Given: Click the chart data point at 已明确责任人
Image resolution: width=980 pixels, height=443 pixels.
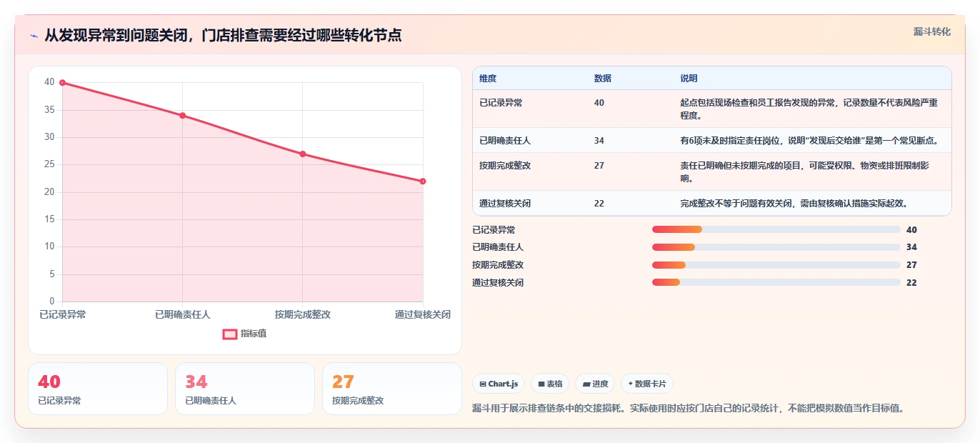Looking at the screenshot, I should tap(183, 116).
